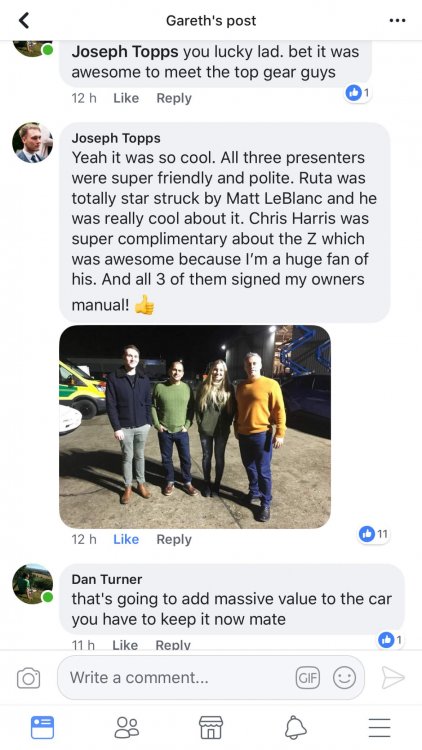Go to the News Feed tab
Viewport: 422px width, 750px height.
[x=42, y=728]
